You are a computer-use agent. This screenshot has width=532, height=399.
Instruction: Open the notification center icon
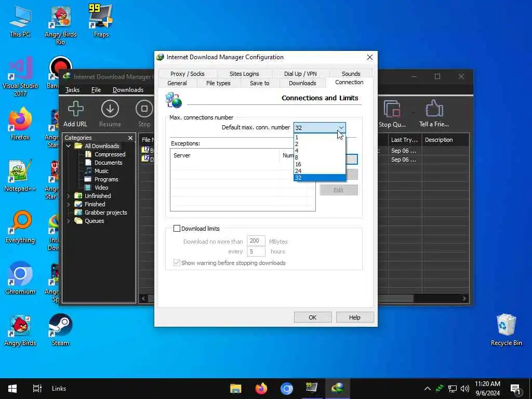[515, 389]
